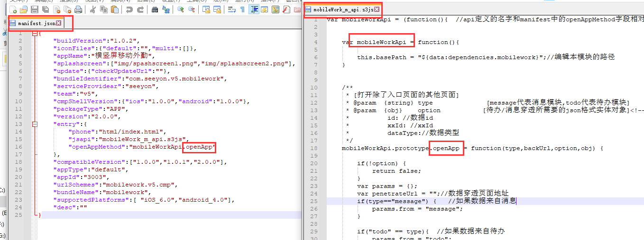Click the Close All files icon
The height and width of the screenshot is (240, 644).
(x=67, y=9)
